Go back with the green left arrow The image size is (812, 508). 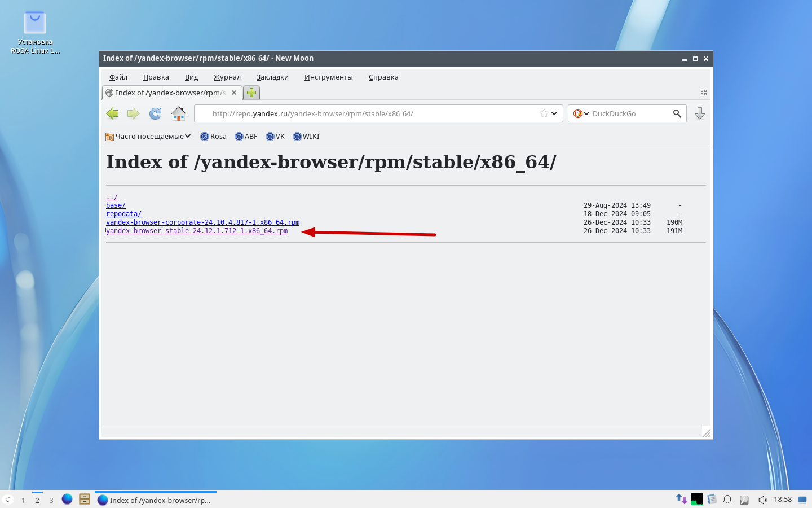[x=113, y=113]
